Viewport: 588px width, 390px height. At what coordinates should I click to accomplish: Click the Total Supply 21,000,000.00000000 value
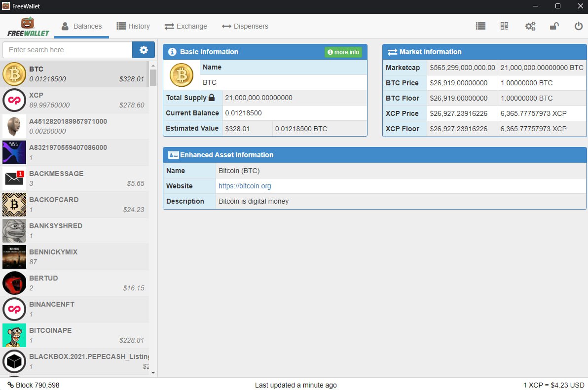click(x=259, y=98)
